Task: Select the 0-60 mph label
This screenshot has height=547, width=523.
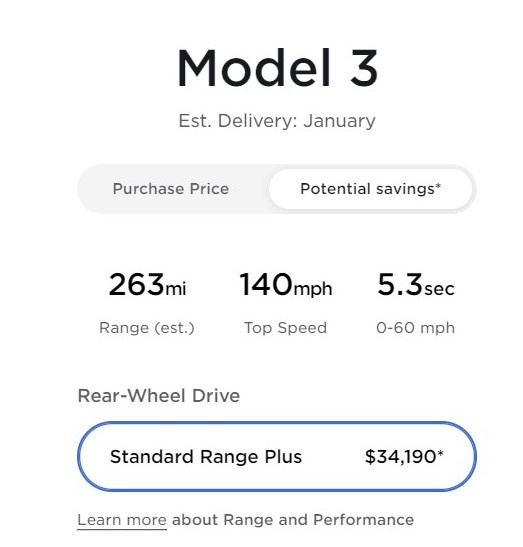Action: (x=416, y=328)
